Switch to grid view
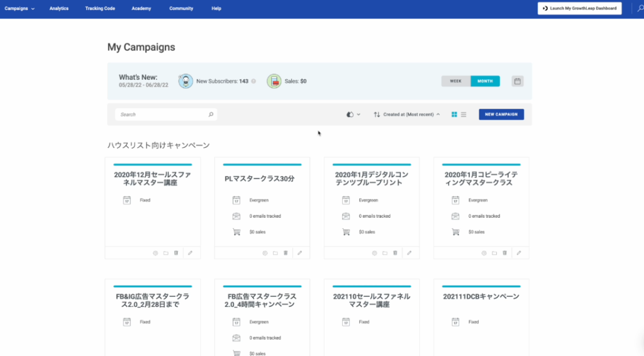644x356 pixels. (x=454, y=114)
